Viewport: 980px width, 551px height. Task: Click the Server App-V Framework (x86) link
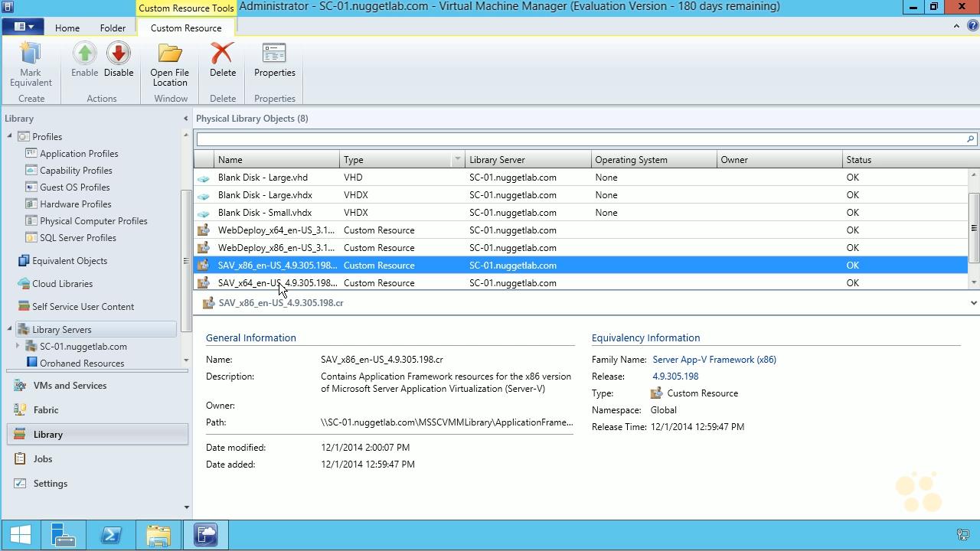pyautogui.click(x=714, y=359)
